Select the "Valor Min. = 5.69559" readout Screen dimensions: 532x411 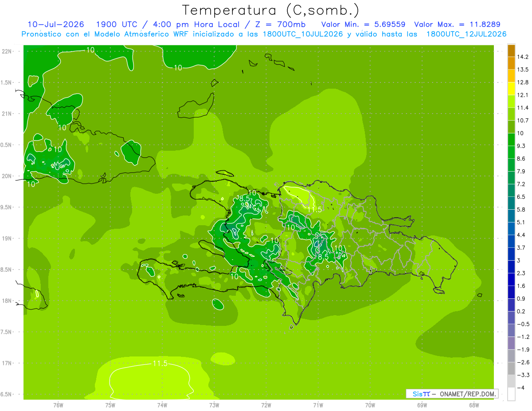[x=363, y=24]
